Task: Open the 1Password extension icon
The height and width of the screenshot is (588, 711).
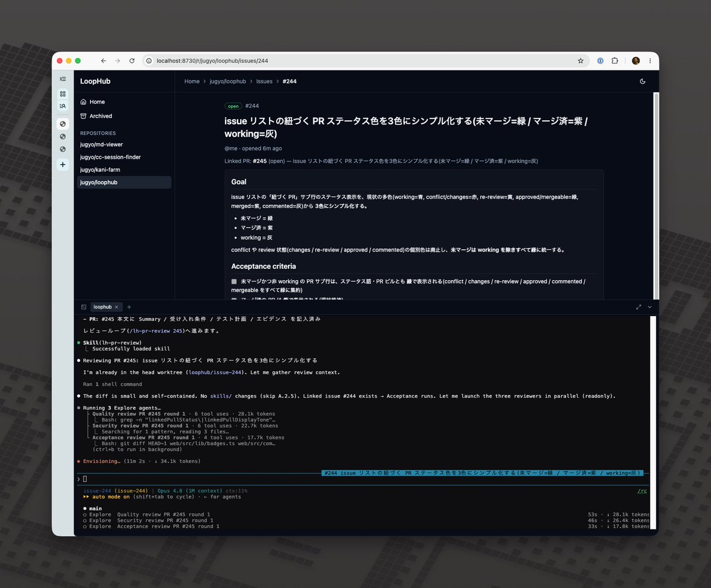Action: point(600,61)
